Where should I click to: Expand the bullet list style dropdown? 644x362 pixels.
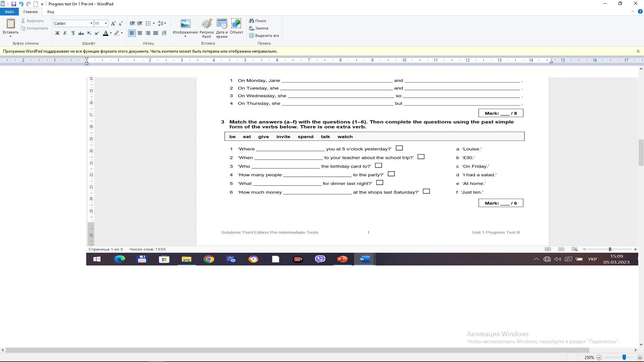[154, 23]
